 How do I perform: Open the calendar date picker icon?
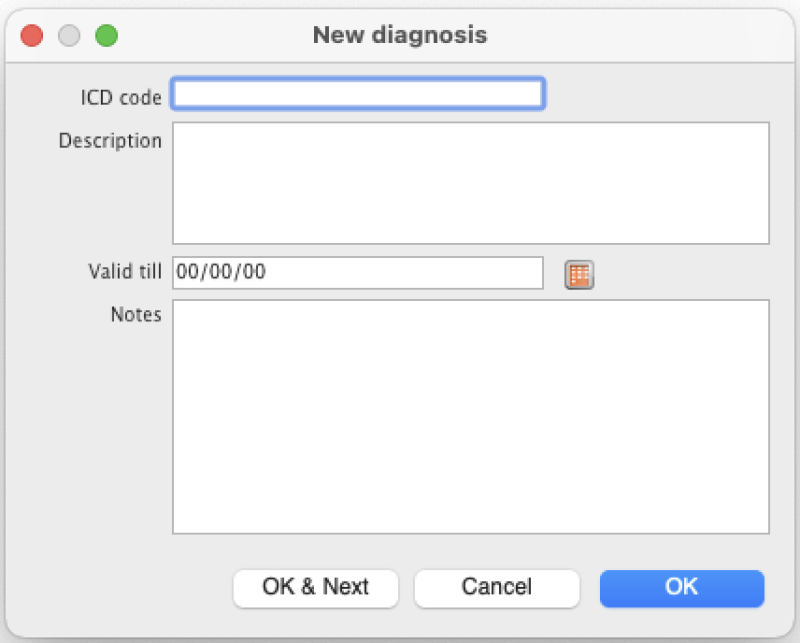pos(579,274)
